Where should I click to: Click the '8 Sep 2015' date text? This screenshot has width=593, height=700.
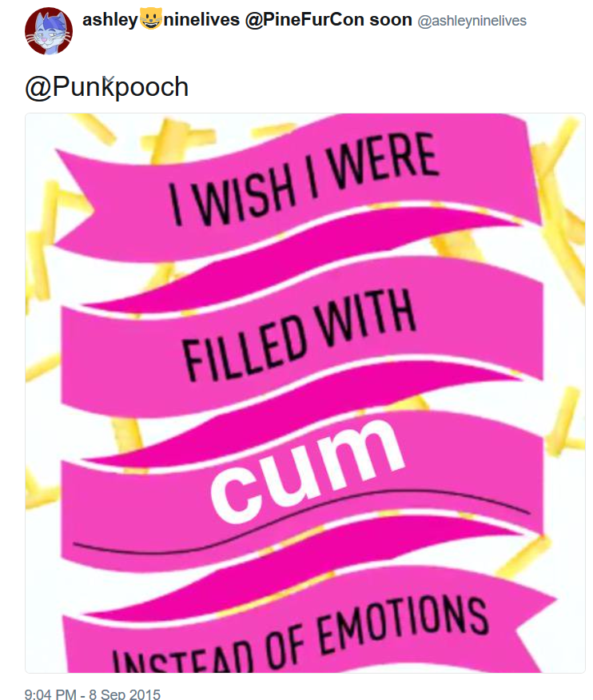pos(125,694)
